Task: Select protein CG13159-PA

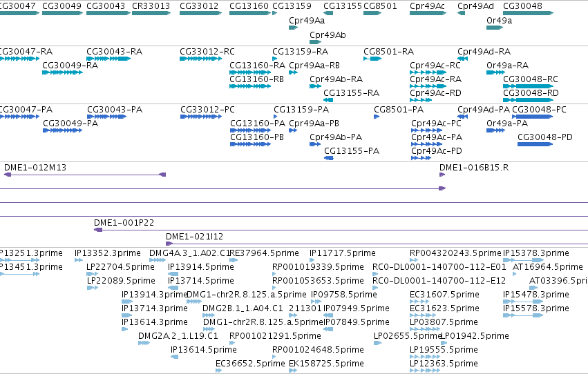Action: 275,117
